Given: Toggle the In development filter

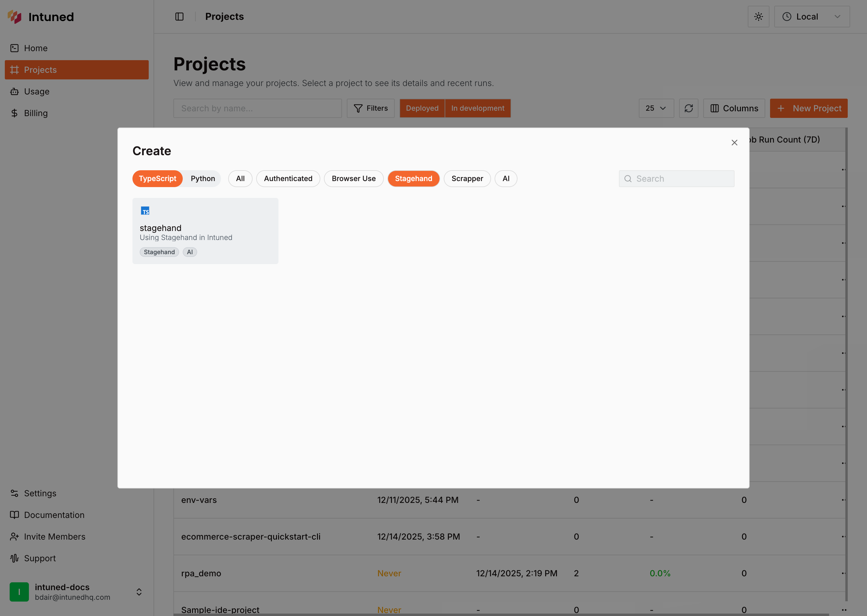Looking at the screenshot, I should coord(477,108).
